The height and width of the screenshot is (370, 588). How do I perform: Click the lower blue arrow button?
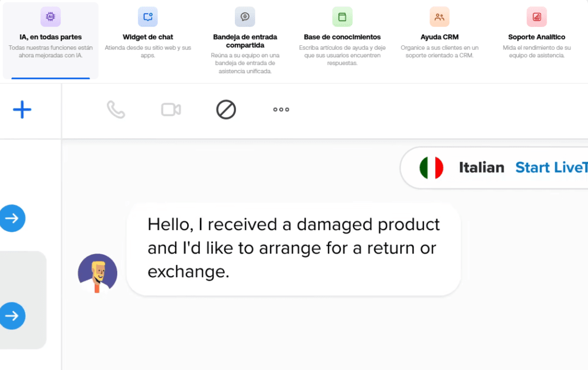click(12, 316)
